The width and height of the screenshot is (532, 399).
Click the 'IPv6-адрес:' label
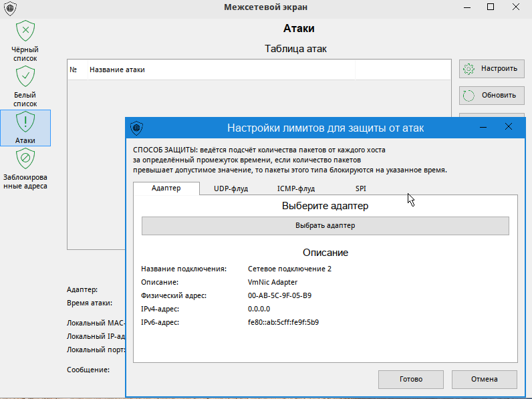click(160, 322)
